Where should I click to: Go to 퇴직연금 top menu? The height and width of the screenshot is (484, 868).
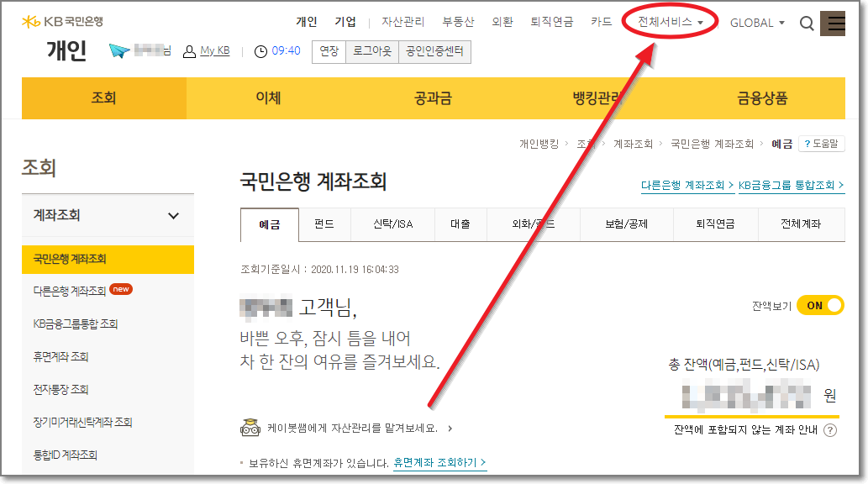pos(552,22)
